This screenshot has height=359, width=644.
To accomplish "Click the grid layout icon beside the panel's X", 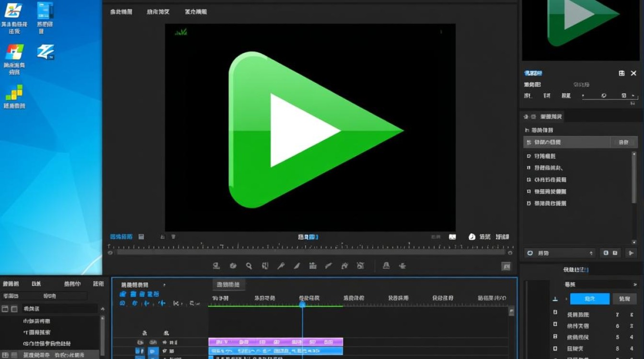I will [621, 73].
